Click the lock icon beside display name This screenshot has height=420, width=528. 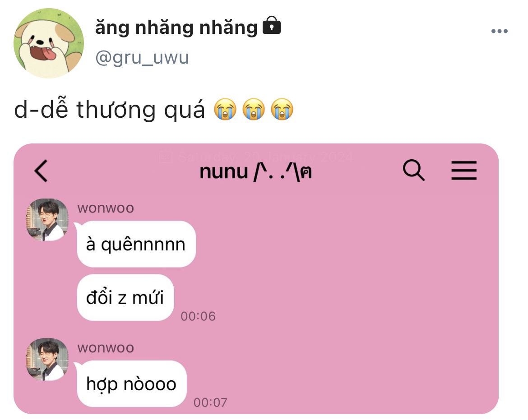[271, 25]
